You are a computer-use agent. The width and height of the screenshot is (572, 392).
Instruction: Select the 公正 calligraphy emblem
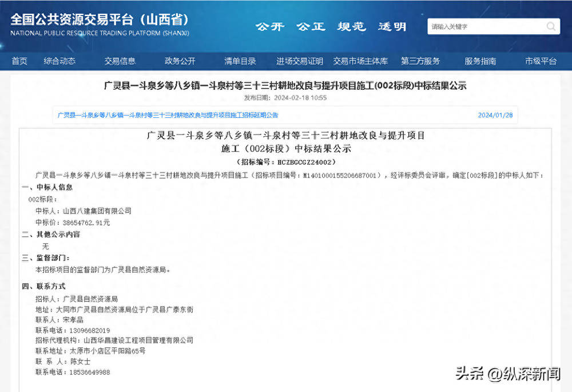pos(310,26)
